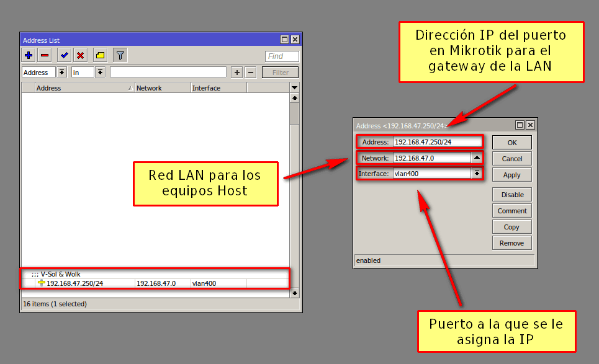Click the Disable button

[512, 195]
